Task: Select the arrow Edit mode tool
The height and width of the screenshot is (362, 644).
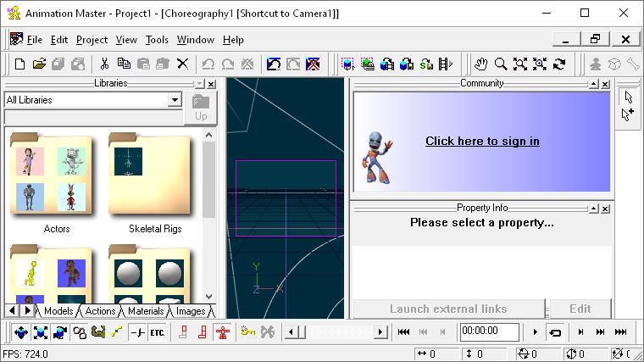Action: (x=628, y=97)
